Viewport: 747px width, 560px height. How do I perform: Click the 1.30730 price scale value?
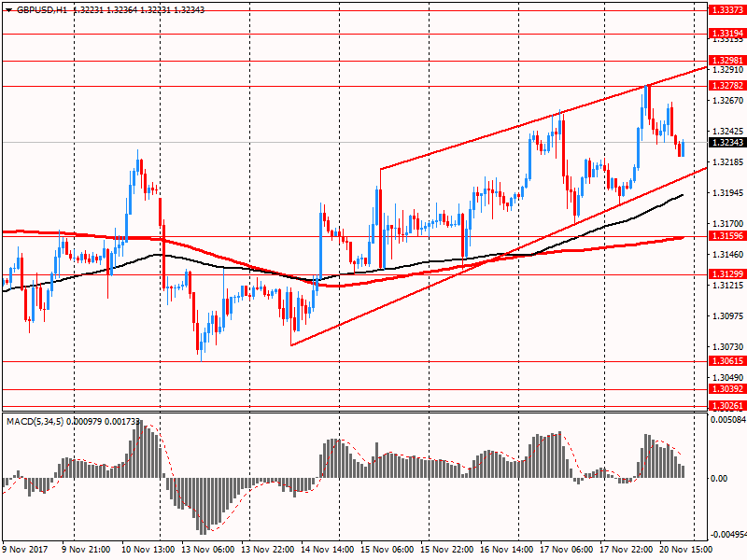[728, 347]
